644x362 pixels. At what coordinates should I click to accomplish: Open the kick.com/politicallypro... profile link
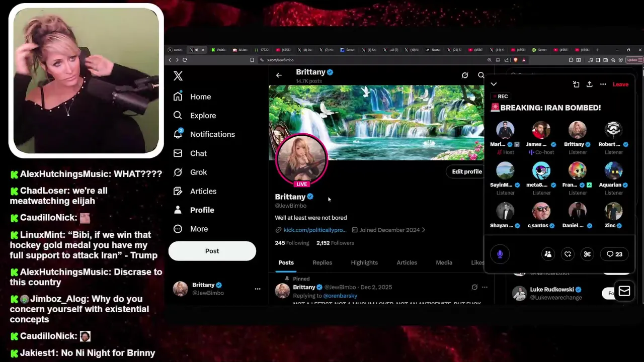(x=315, y=230)
